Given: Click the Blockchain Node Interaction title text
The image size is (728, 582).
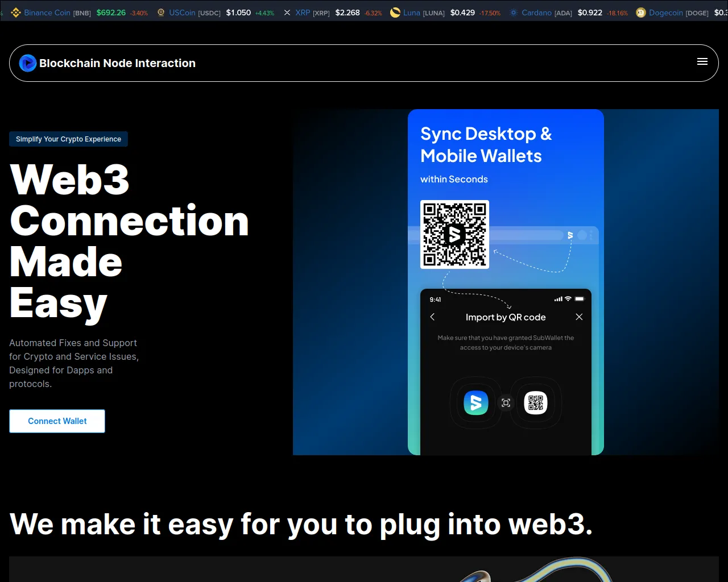Looking at the screenshot, I should click(117, 63).
